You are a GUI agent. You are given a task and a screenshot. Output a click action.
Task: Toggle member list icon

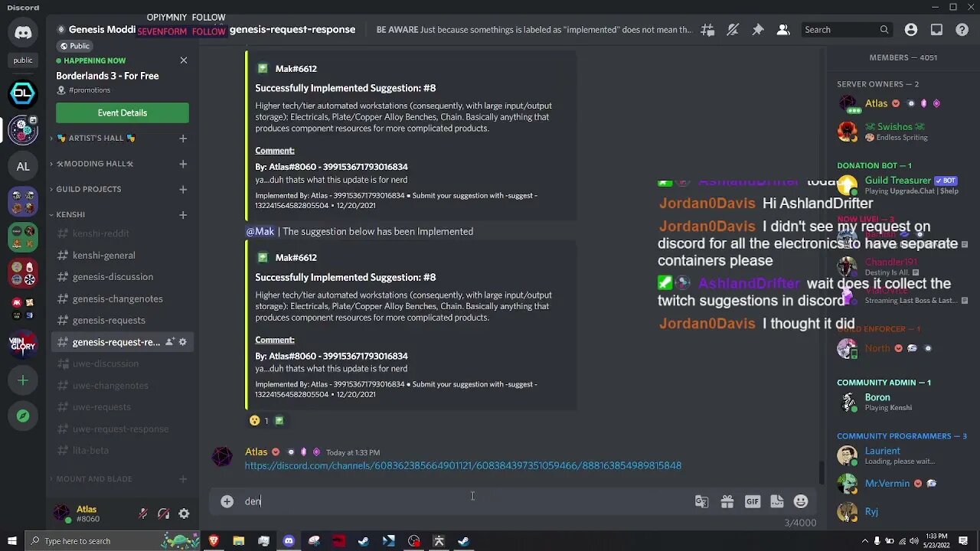click(783, 30)
